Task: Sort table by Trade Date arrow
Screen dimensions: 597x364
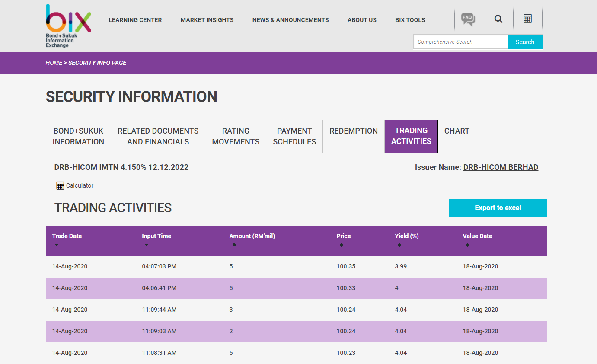Action: 57,245
